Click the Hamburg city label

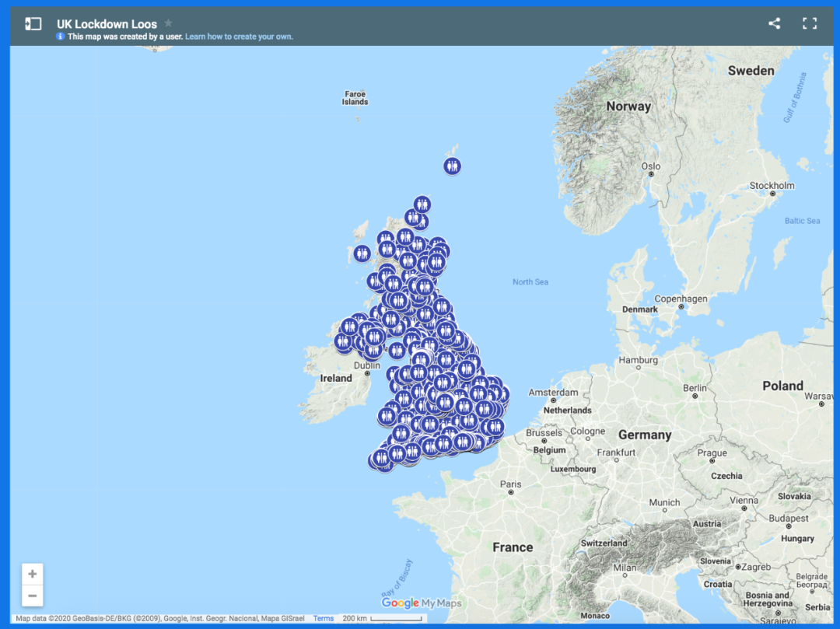click(x=638, y=360)
